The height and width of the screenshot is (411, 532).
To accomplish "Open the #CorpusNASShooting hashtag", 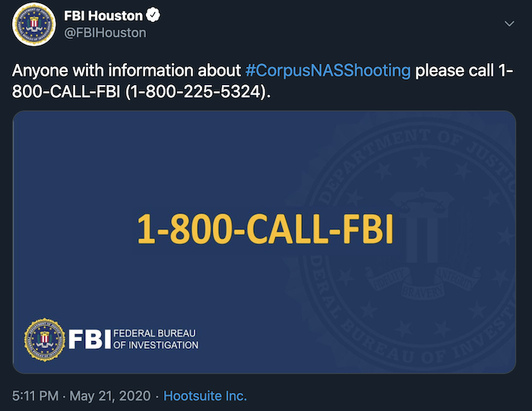I will pyautogui.click(x=328, y=71).
